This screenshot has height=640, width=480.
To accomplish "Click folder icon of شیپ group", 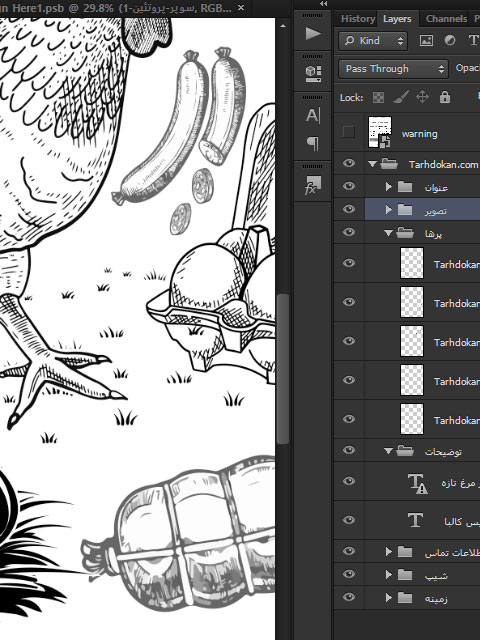I will click(405, 575).
